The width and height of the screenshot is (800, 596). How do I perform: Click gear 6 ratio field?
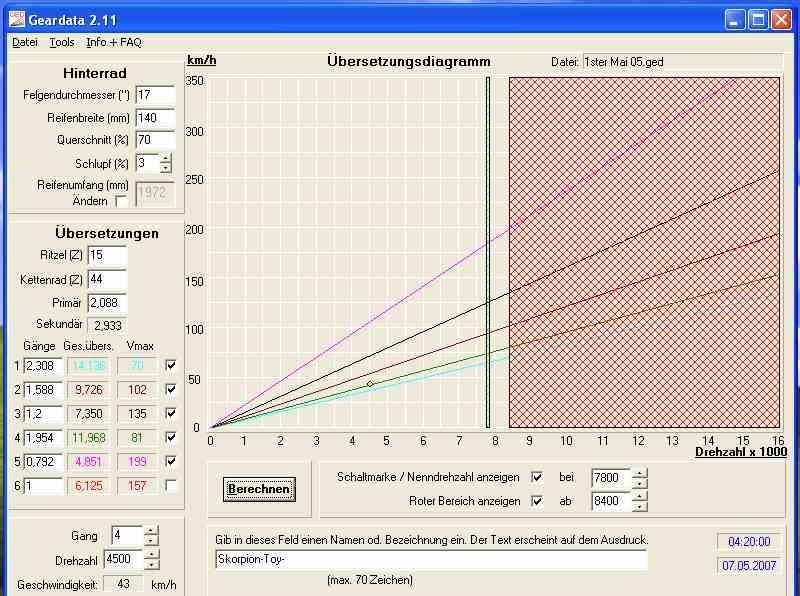point(44,485)
